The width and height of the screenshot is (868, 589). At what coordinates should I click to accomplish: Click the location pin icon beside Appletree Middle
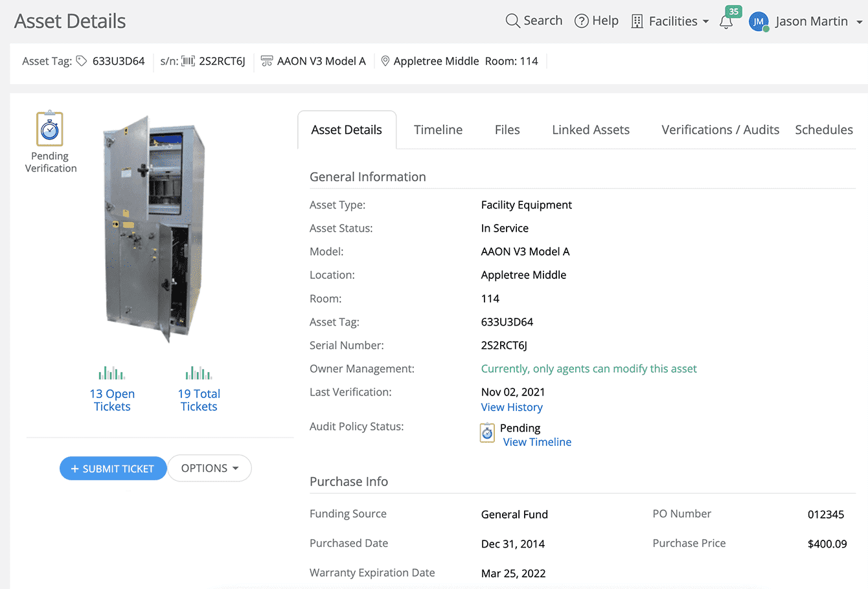[385, 60]
